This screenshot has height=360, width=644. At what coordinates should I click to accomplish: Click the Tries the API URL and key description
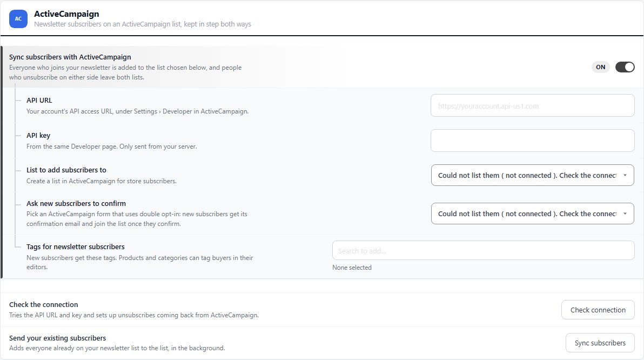(134, 315)
